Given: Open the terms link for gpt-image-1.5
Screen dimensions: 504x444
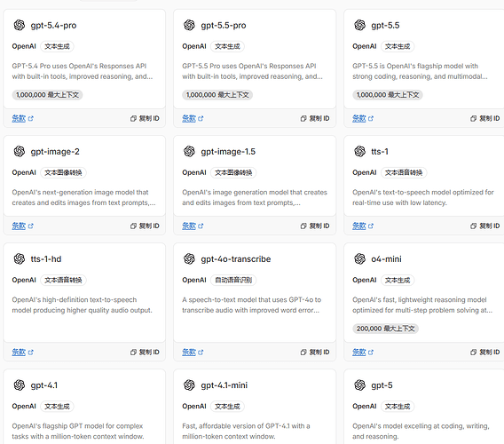Looking at the screenshot, I should pyautogui.click(x=193, y=226).
